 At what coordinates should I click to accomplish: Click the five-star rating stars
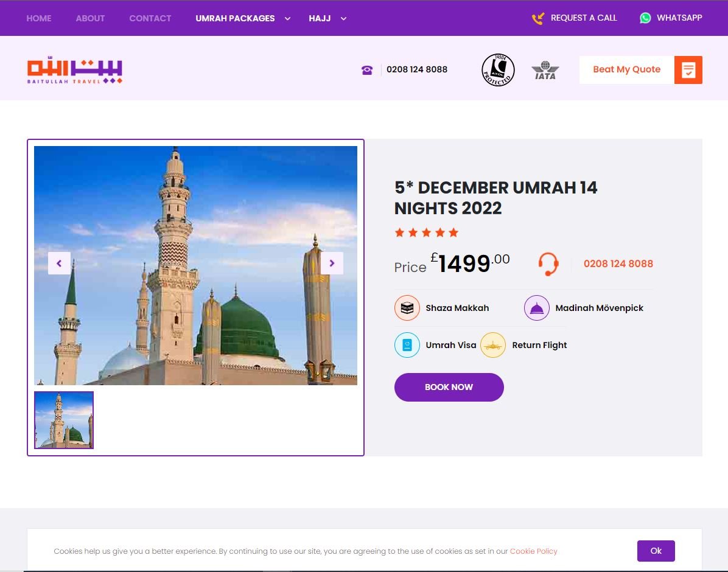click(x=426, y=232)
